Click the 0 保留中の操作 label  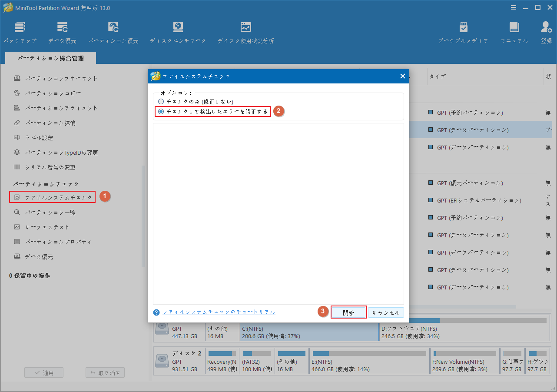[30, 276]
